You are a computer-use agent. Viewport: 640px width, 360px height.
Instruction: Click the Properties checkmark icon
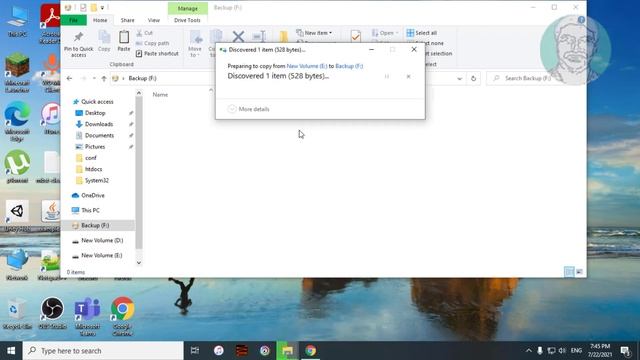tap(356, 36)
